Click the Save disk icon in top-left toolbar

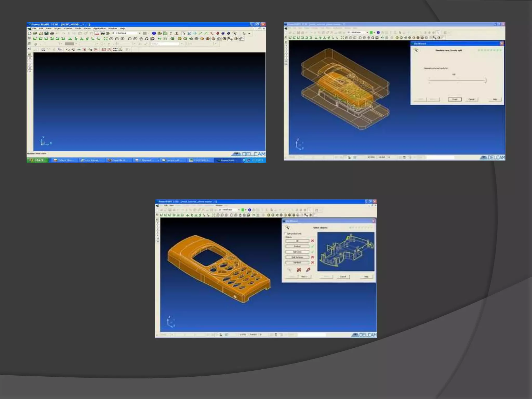coord(46,33)
